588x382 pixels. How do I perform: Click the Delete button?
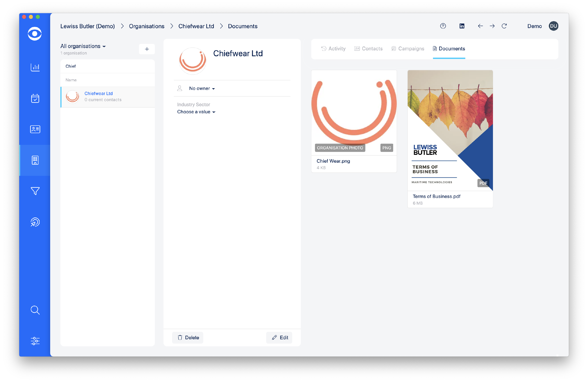pos(188,338)
